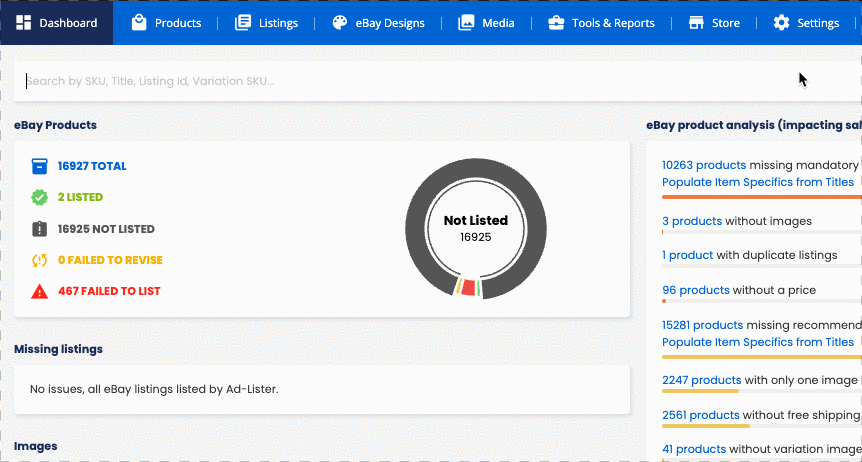Open 10263 products missing mandatory specifics

point(704,165)
